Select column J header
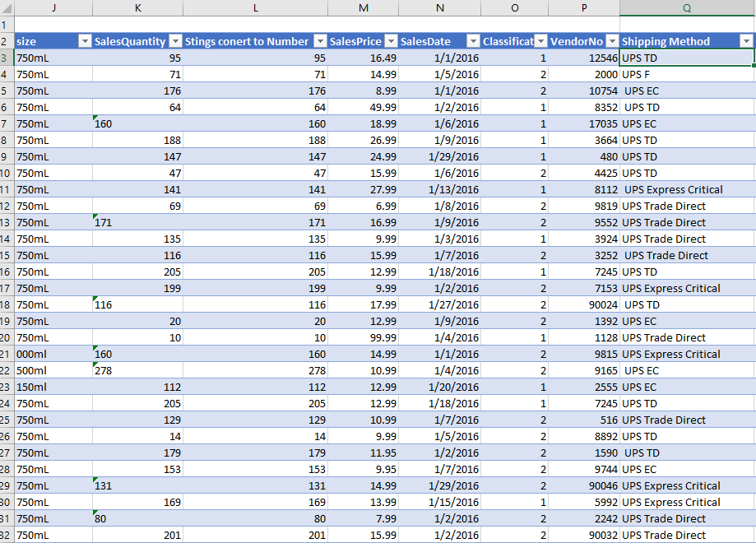This screenshot has height=543, width=756. [x=53, y=7]
